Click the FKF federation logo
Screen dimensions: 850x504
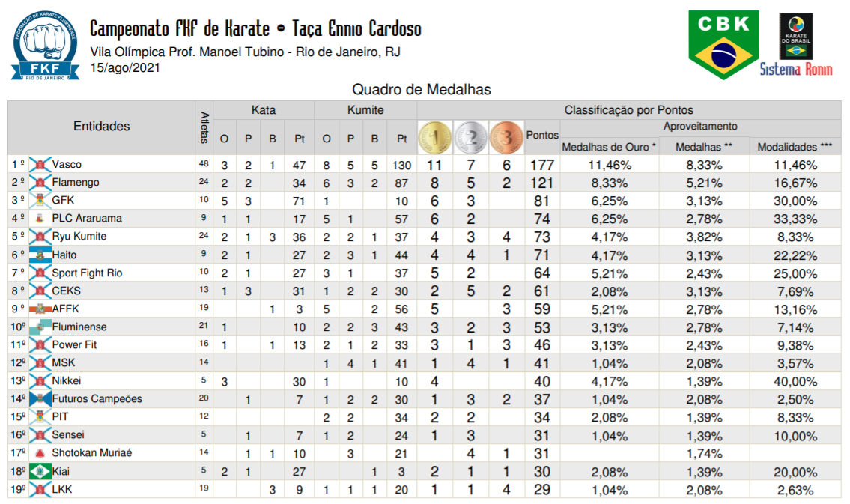[45, 46]
